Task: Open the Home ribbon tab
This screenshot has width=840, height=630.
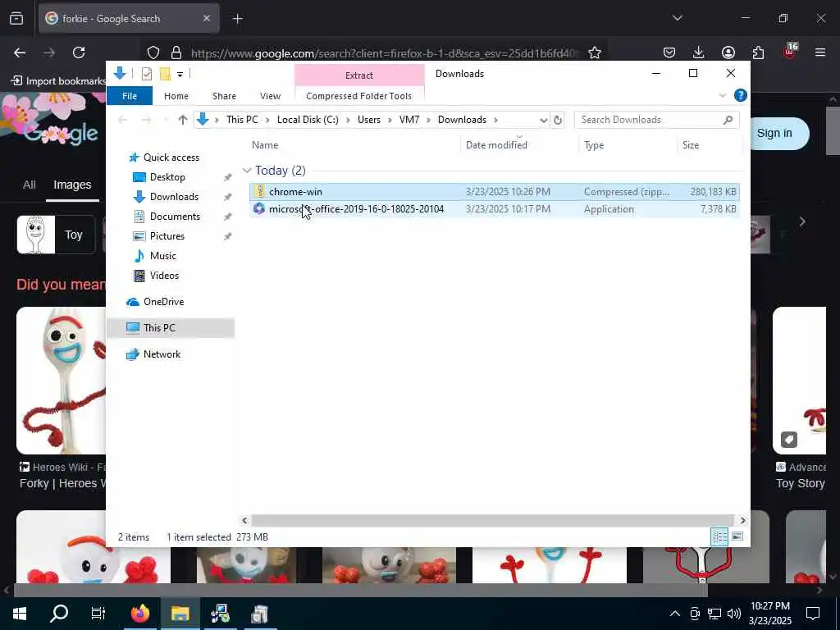Action: pos(176,96)
